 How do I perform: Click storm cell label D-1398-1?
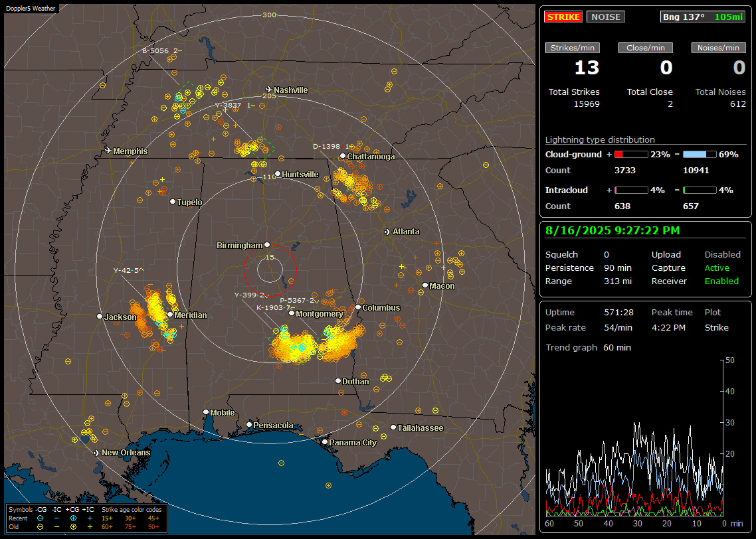pos(333,147)
